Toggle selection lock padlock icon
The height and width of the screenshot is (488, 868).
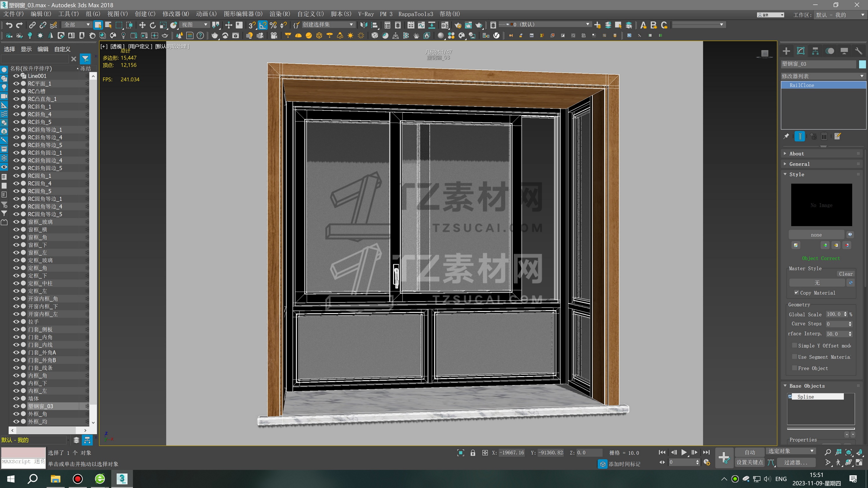[x=473, y=453]
